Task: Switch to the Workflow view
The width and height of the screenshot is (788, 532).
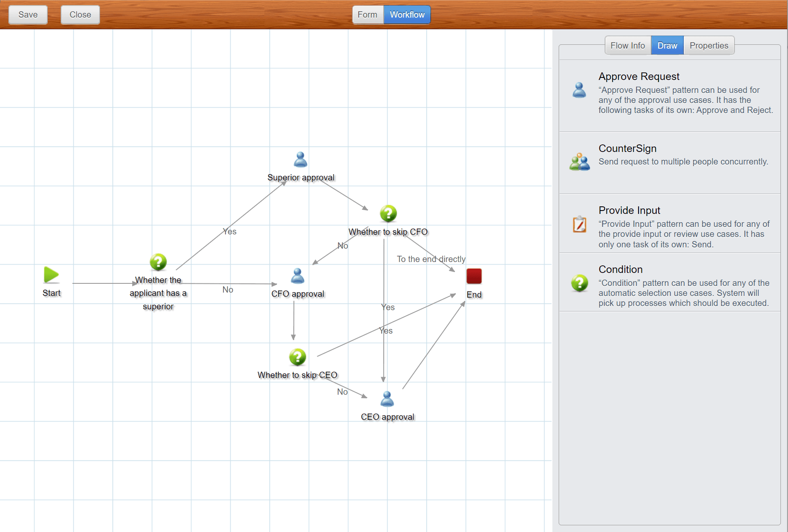Action: 407,15
